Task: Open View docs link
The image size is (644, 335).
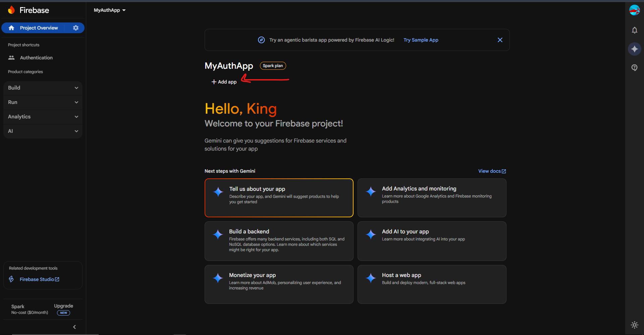Action: (x=492, y=171)
